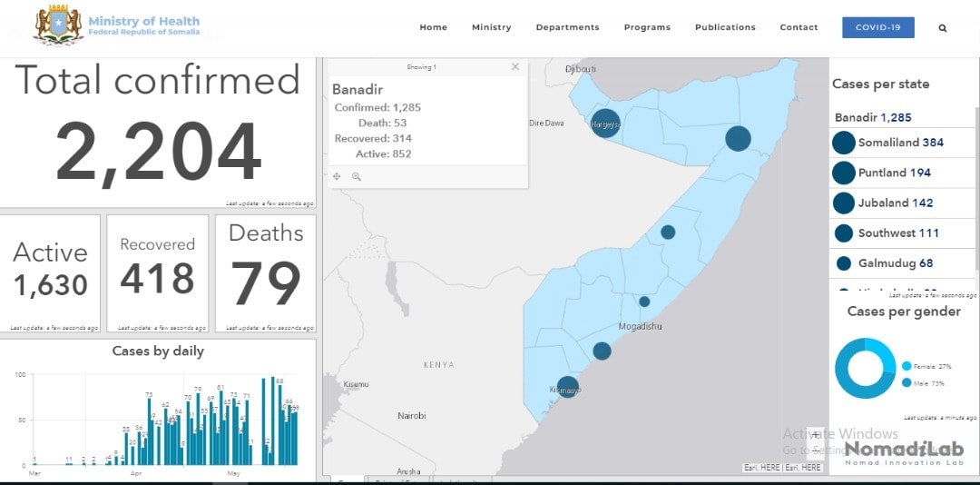Click the search magnifier icon in navbar

tap(943, 28)
